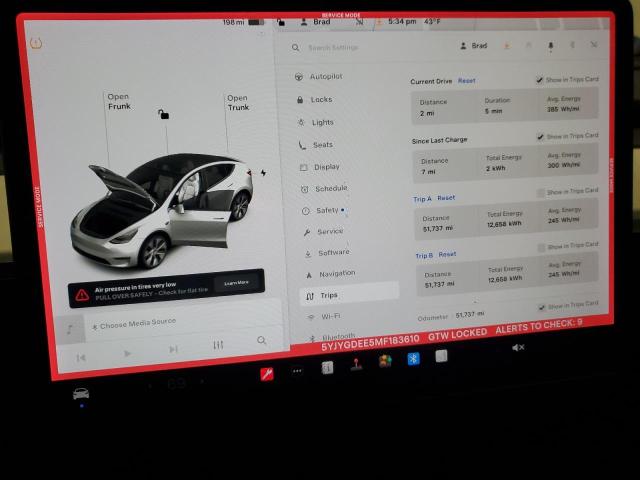The image size is (640, 480).
Task: Play the media
Action: 127,353
